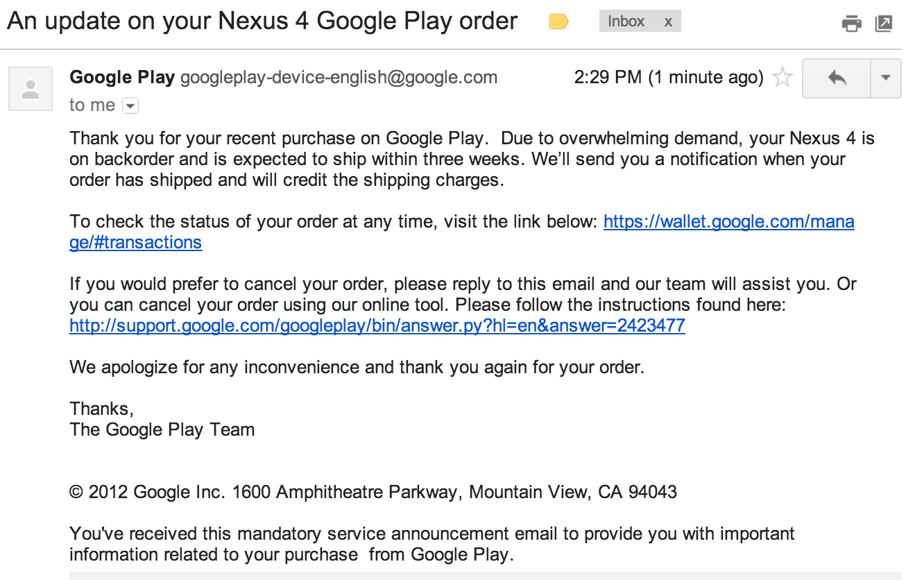Click the sender name 'Google Play'
The image size is (924, 580).
(x=119, y=77)
